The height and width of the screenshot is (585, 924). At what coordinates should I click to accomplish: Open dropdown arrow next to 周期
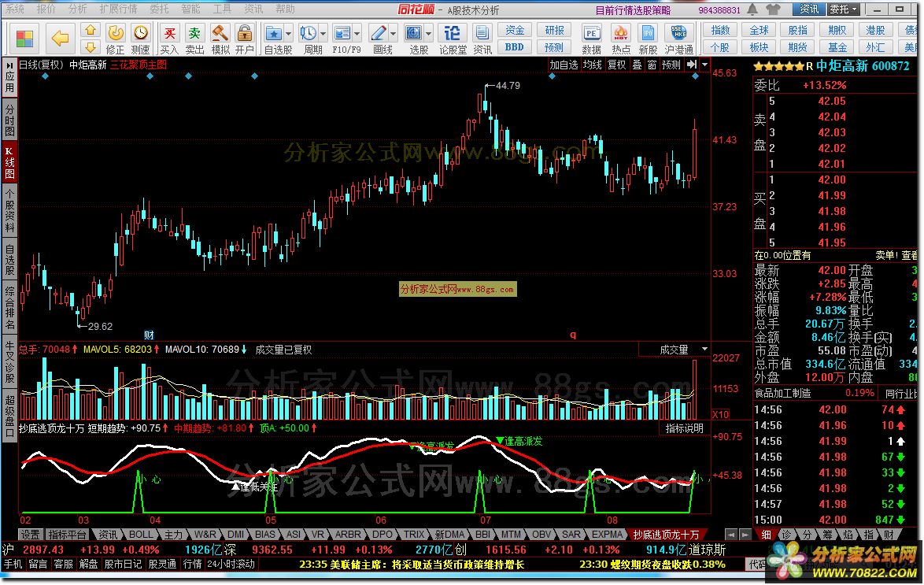(x=323, y=34)
